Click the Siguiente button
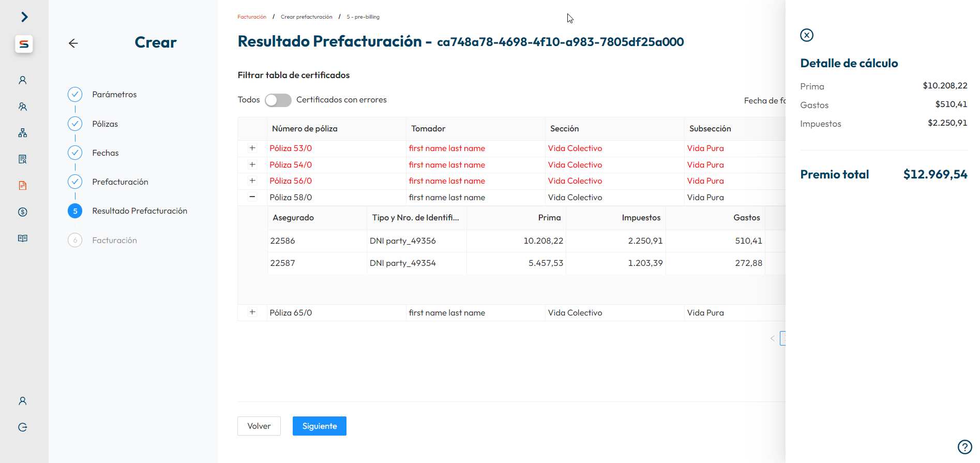 [x=320, y=426]
